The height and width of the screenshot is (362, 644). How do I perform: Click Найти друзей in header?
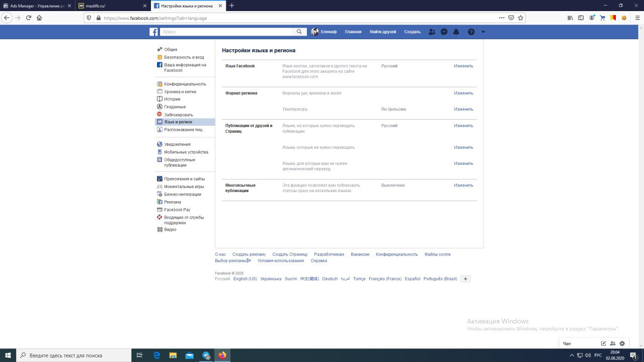[x=383, y=32]
